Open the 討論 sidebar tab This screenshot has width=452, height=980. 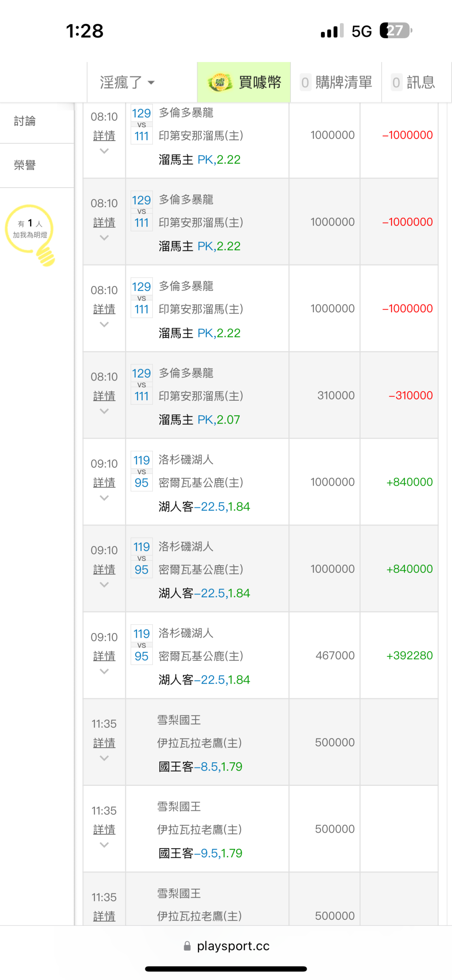(x=25, y=121)
